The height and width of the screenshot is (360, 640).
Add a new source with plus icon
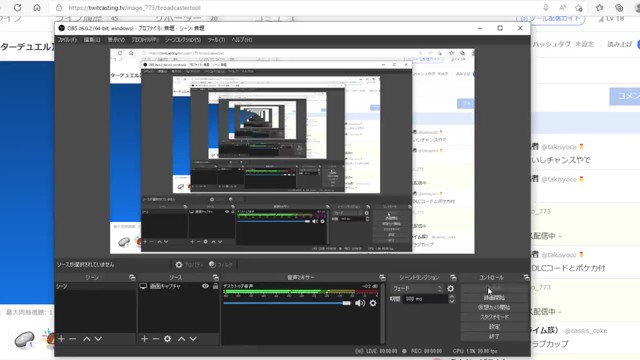click(144, 339)
